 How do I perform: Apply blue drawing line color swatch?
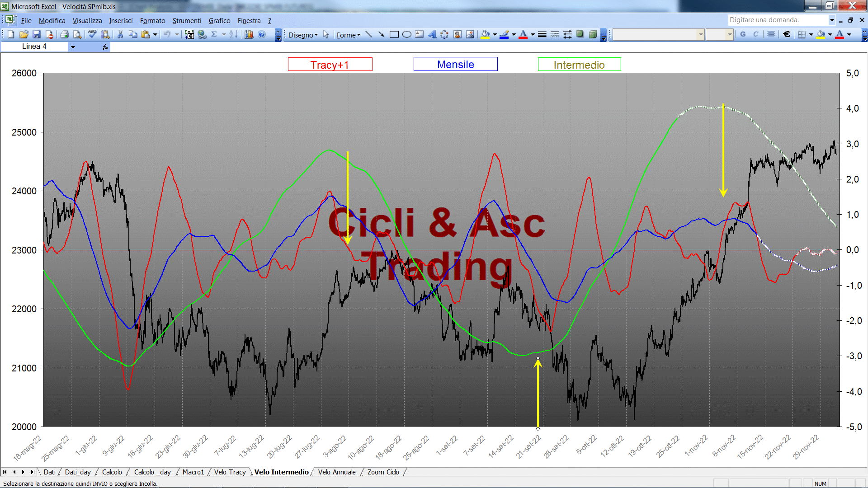505,34
